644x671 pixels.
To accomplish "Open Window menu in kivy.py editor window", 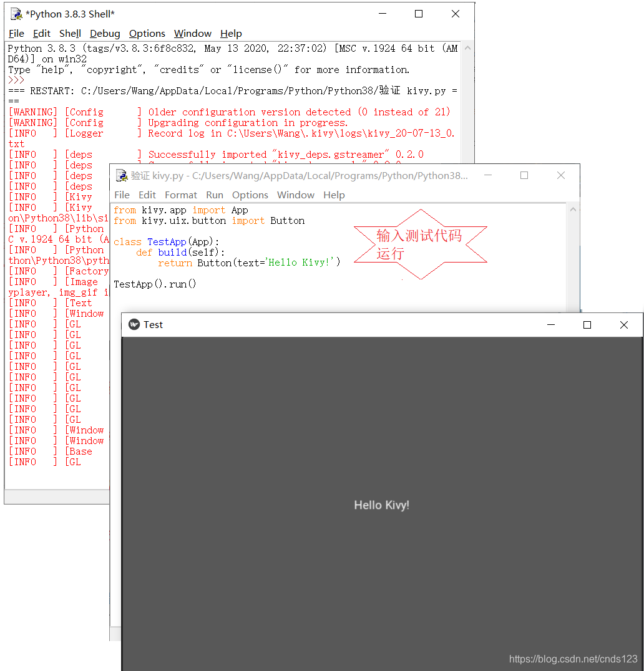I will [x=295, y=195].
